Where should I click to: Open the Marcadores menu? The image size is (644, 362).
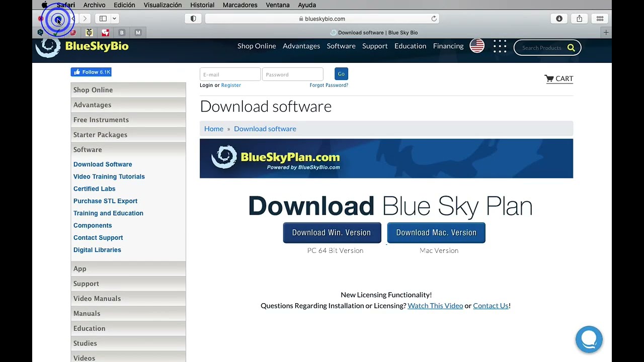coord(240,5)
